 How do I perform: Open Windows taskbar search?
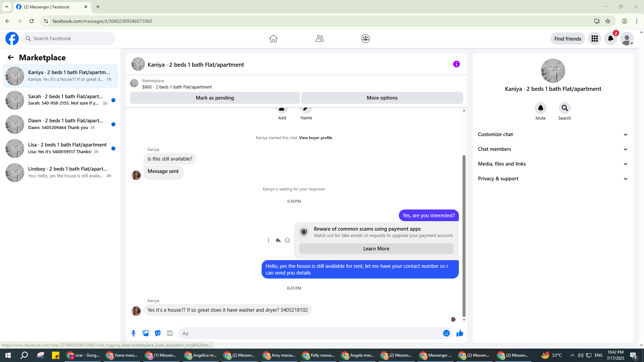(24, 355)
